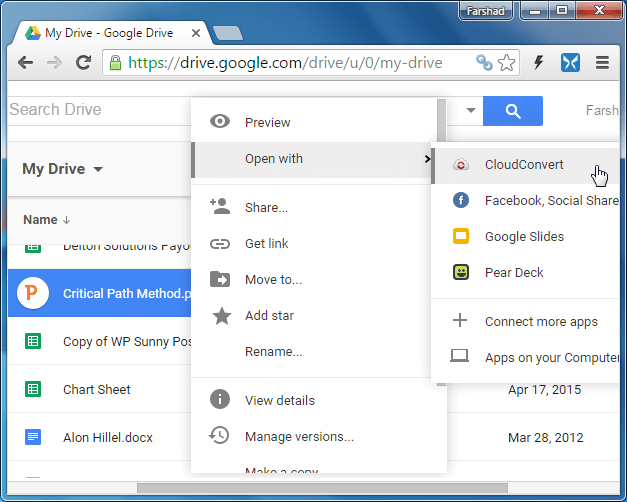Select the Critical Path Method file row
627x502 pixels.
(x=100, y=293)
